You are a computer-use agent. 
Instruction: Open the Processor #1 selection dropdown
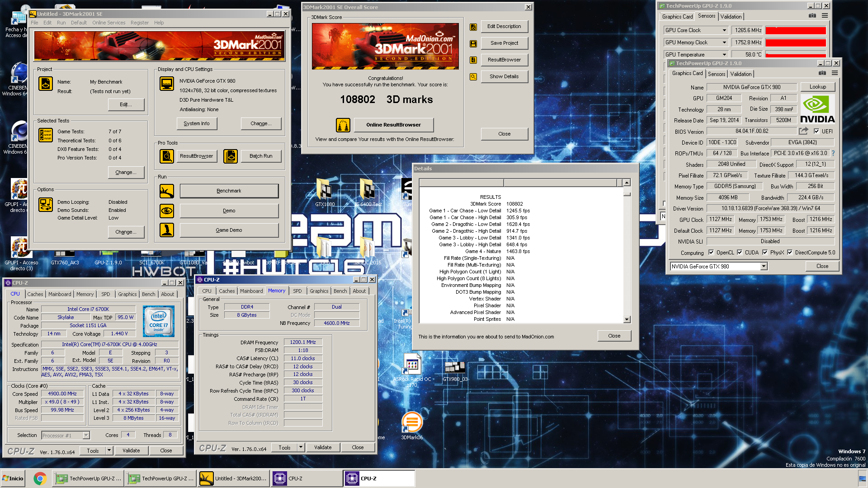86,436
